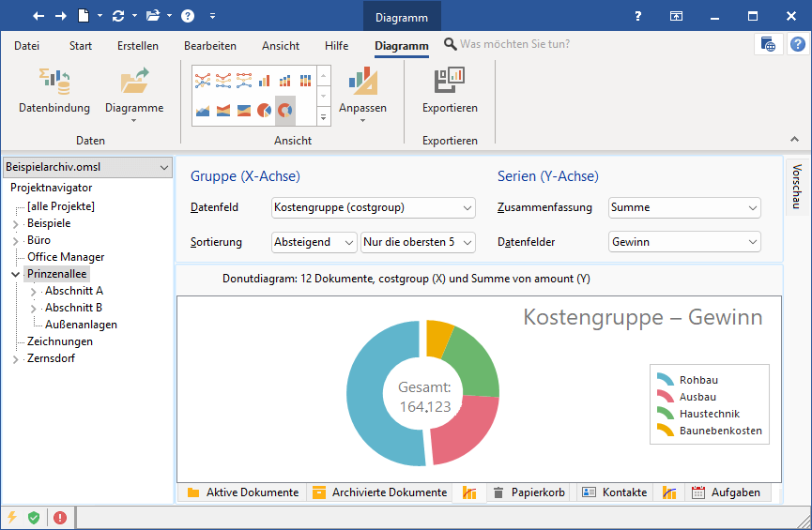Select Zeichnungen in project tree
Image resolution: width=812 pixels, height=530 pixels.
coord(60,341)
